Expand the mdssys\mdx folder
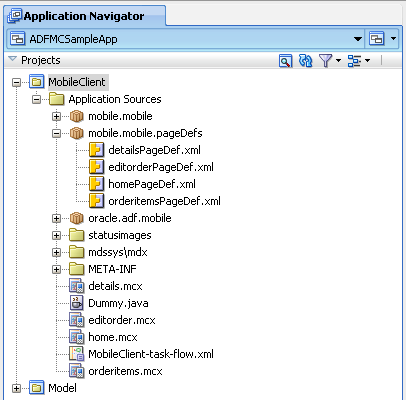Image resolution: width=406 pixels, height=400 pixels. (56, 252)
